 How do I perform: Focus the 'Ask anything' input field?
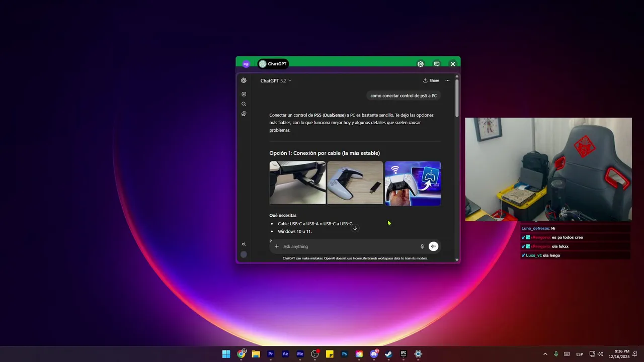[350, 246]
